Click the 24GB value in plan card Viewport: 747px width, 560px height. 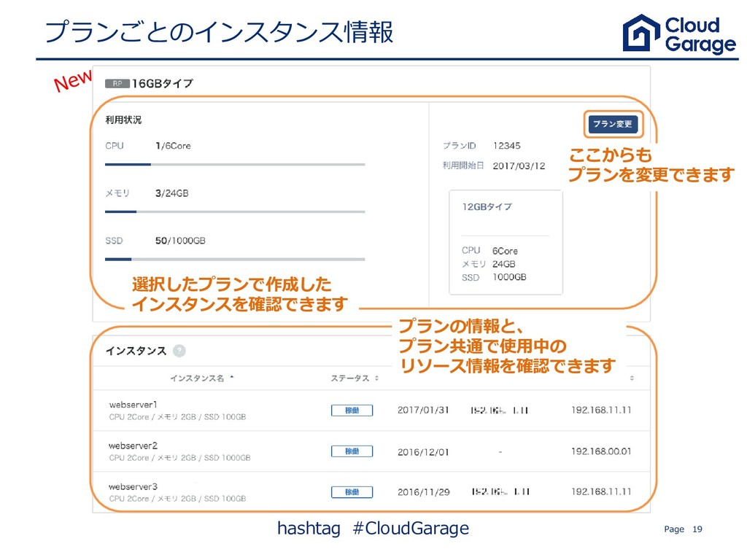(x=503, y=264)
